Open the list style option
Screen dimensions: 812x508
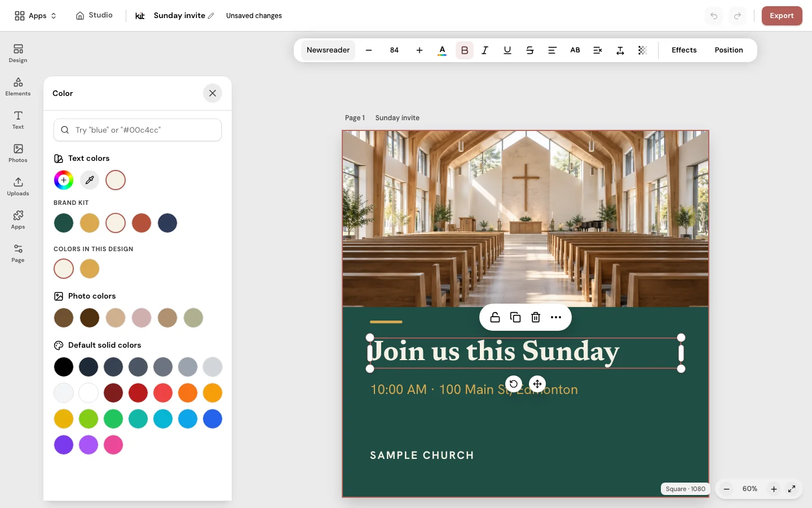[x=598, y=50]
